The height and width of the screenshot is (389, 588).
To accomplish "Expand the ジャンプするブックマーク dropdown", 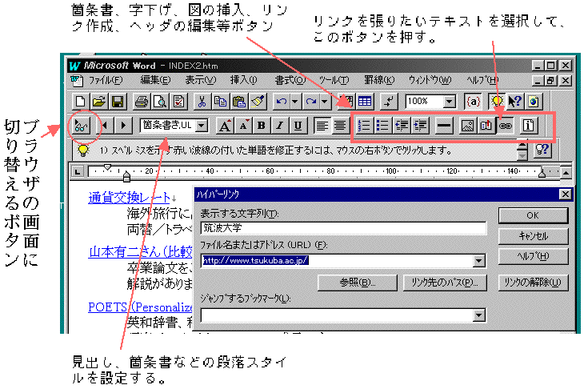I will click(478, 315).
